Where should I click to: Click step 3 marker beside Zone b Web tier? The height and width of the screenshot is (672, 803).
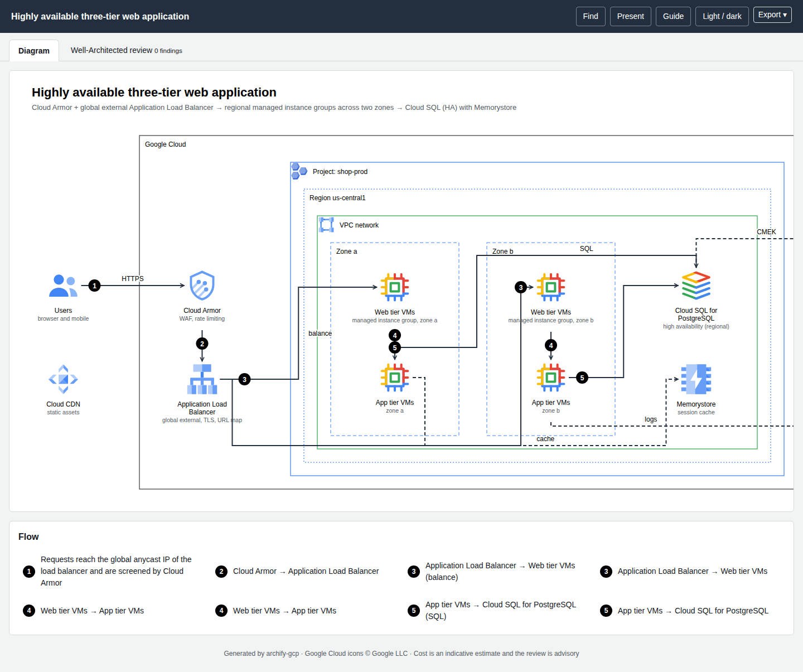521,287
